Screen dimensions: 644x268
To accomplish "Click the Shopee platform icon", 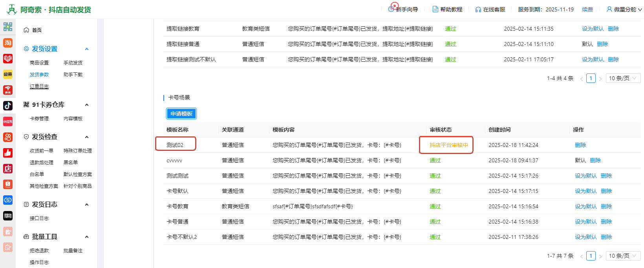I will coord(8,184).
